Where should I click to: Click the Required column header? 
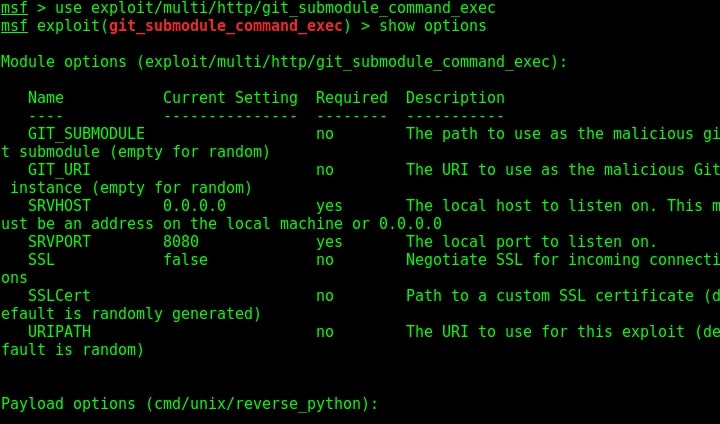[x=352, y=97]
